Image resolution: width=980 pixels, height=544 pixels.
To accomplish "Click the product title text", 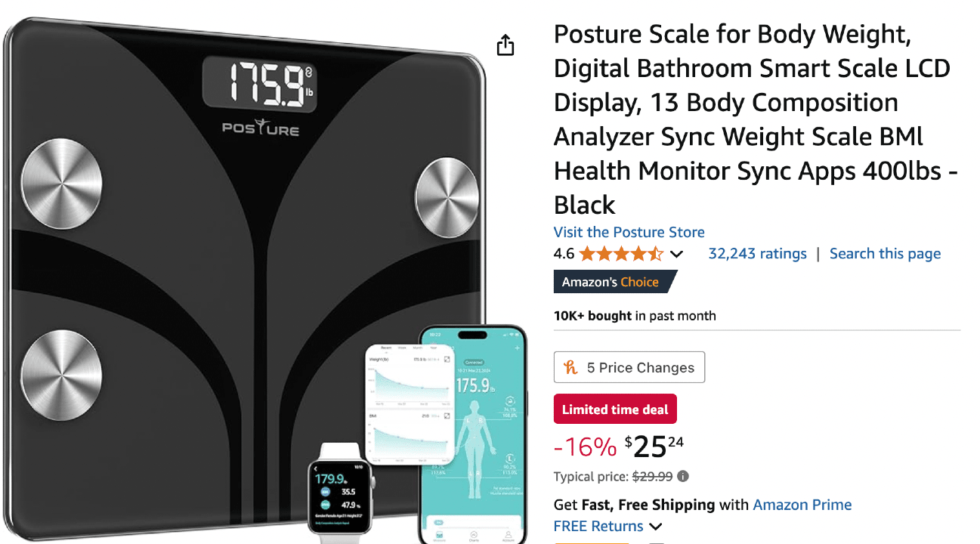I will tap(756, 119).
